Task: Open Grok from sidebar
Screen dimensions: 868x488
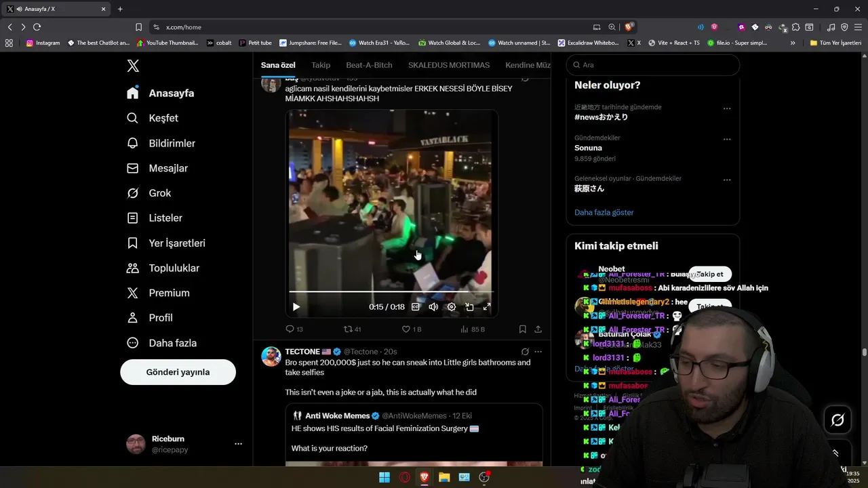Action: pyautogui.click(x=149, y=193)
